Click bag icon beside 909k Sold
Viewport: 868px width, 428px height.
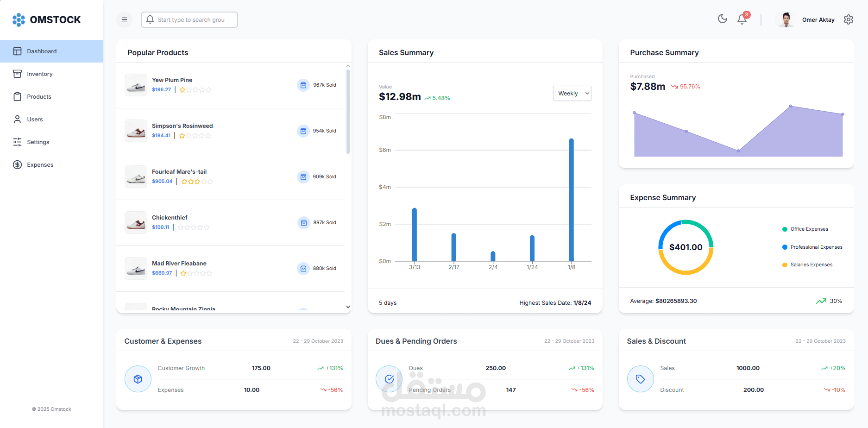pos(303,177)
